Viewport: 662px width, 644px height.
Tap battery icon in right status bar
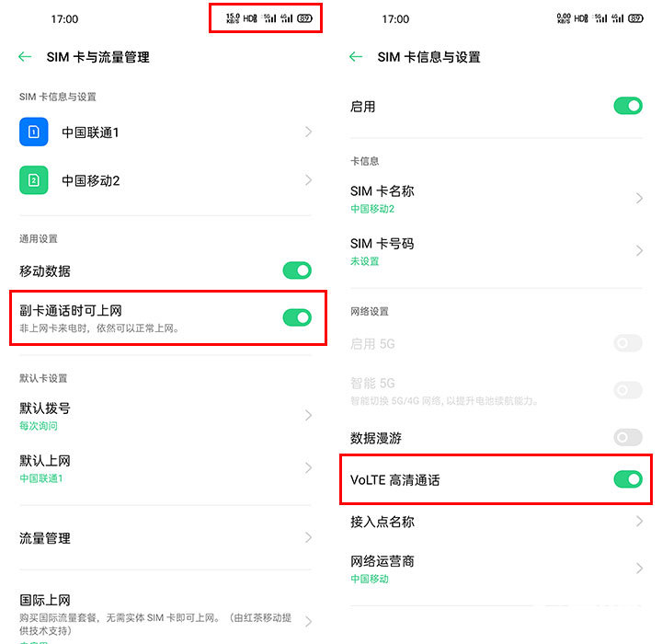point(636,18)
